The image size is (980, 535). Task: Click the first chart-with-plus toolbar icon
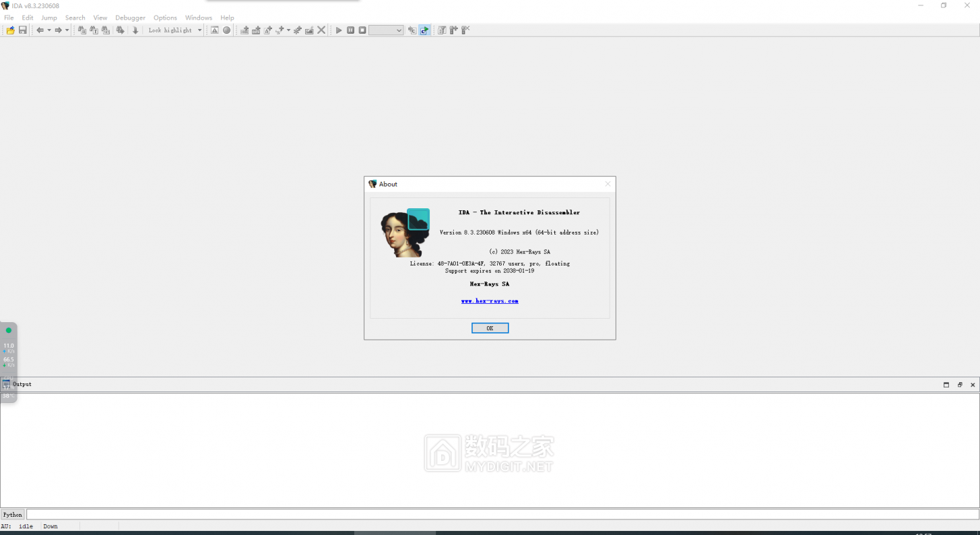pyautogui.click(x=244, y=30)
